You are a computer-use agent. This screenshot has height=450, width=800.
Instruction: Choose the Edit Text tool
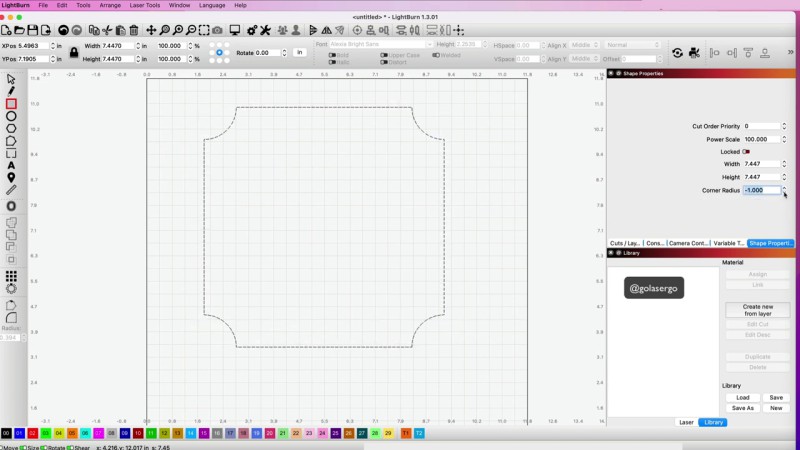(x=11, y=165)
